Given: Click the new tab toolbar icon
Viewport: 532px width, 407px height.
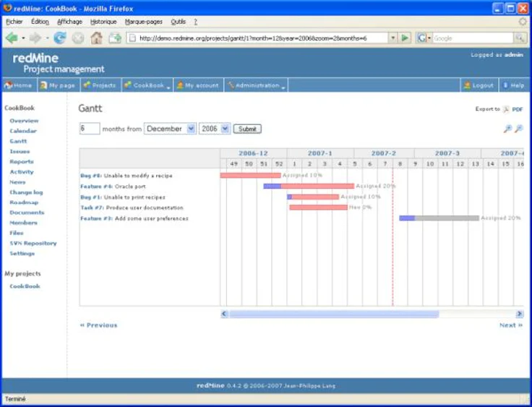Looking at the screenshot, I should (x=115, y=38).
